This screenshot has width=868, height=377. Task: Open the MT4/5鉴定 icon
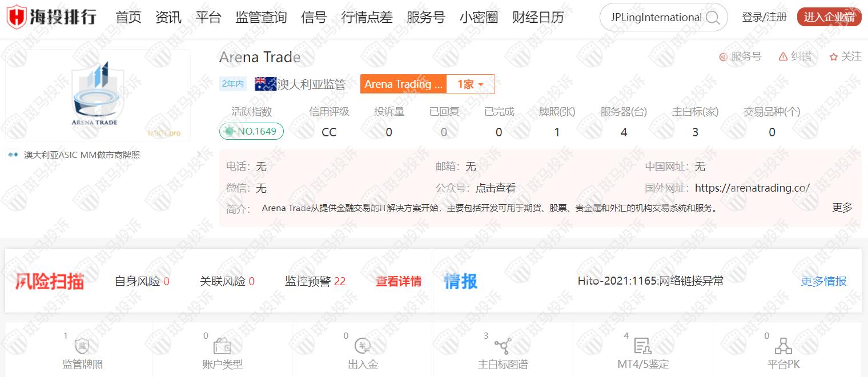pyautogui.click(x=642, y=346)
